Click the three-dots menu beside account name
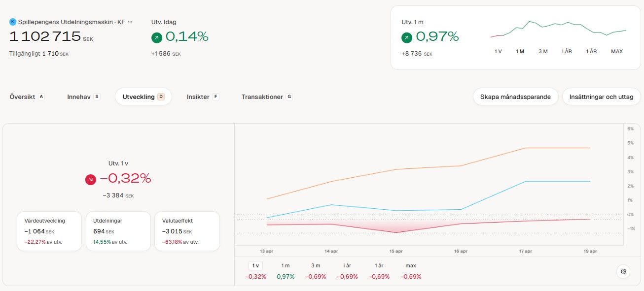 130,22
